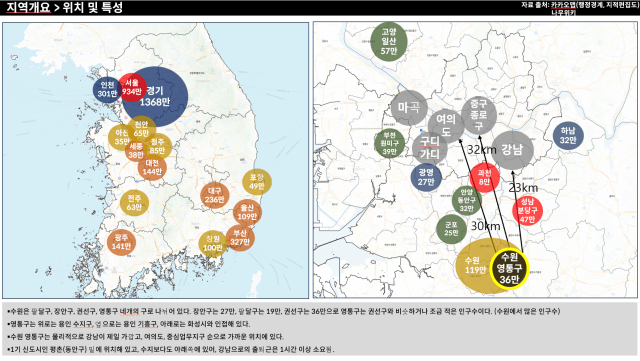The image size is (640, 361).
Task: Select the gray 구디 가디 circle
Action: (x=429, y=148)
